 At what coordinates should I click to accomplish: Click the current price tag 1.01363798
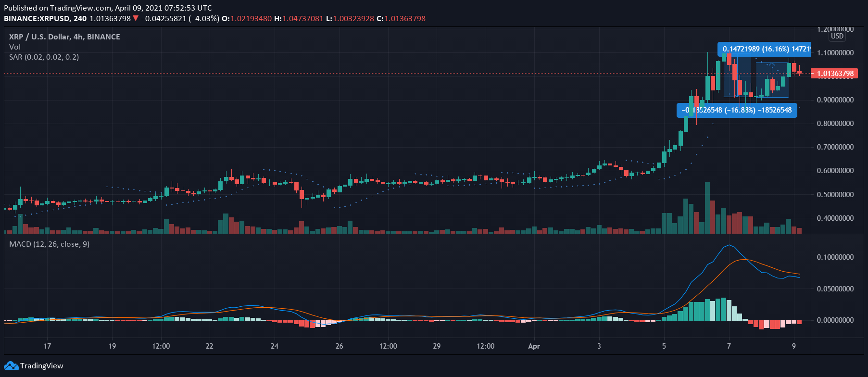(x=835, y=74)
